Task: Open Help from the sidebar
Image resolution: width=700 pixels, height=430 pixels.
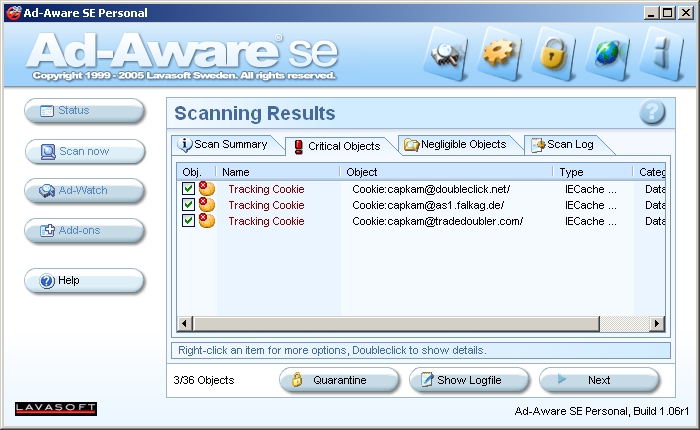Action: pos(84,280)
